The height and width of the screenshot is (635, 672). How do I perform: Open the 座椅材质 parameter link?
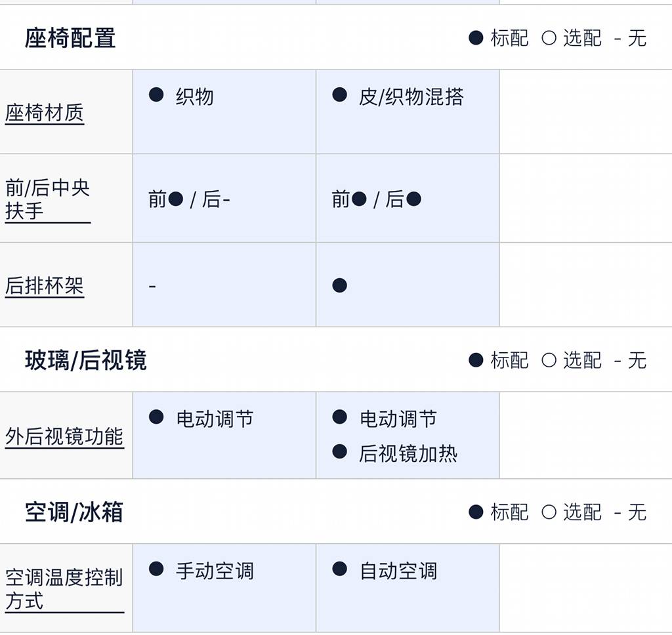45,113
